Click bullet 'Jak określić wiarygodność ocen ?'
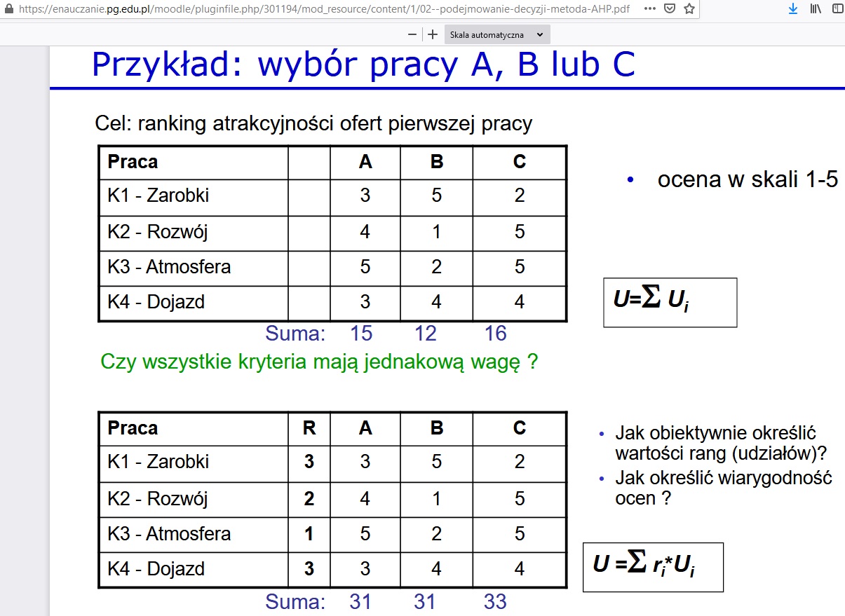This screenshot has height=616, width=845. 723,488
